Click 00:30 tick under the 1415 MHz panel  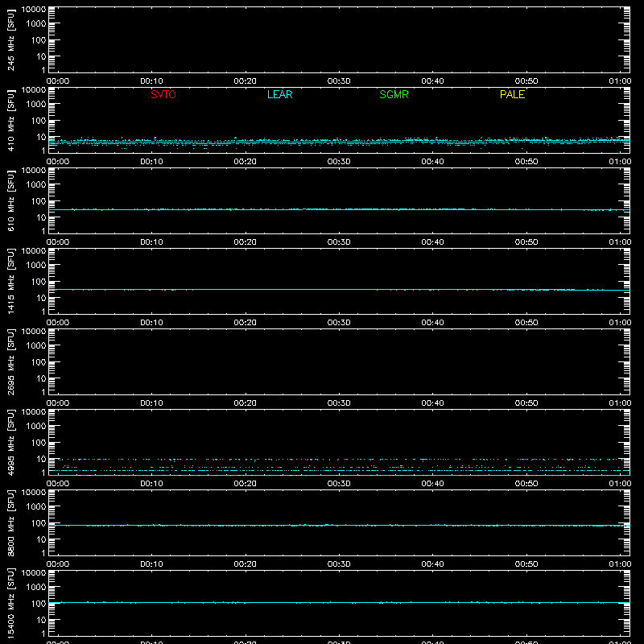339,323
